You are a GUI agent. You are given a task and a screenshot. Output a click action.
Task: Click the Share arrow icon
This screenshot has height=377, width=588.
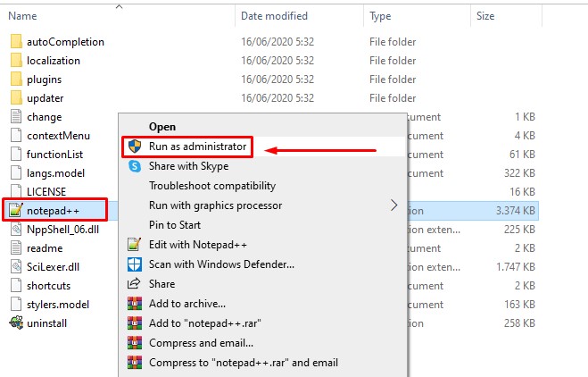point(134,283)
